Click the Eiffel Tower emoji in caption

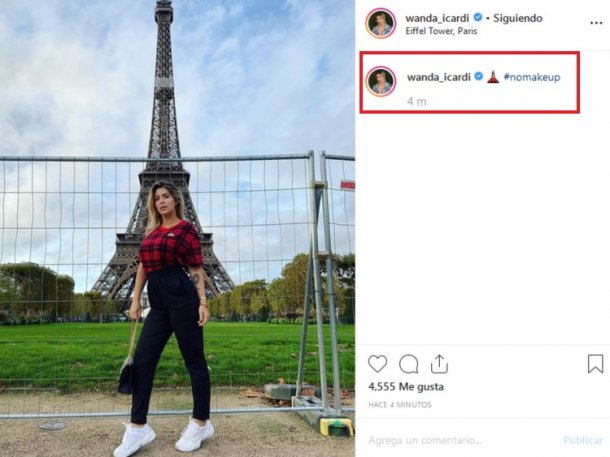point(493,77)
